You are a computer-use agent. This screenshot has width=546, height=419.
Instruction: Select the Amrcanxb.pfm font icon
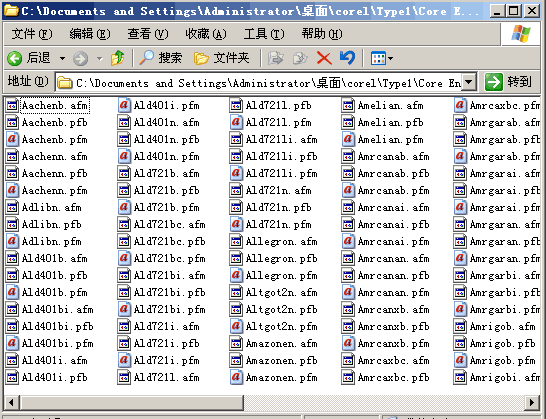pyautogui.click(x=348, y=343)
